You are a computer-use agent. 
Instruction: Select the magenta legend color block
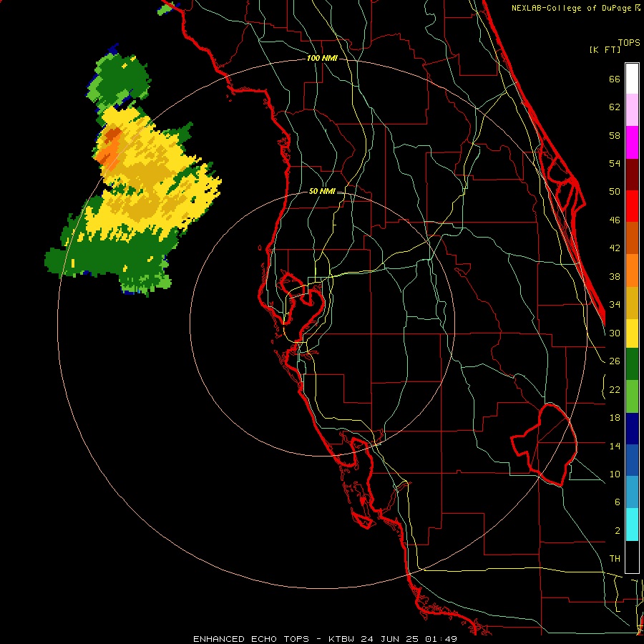coord(632,142)
